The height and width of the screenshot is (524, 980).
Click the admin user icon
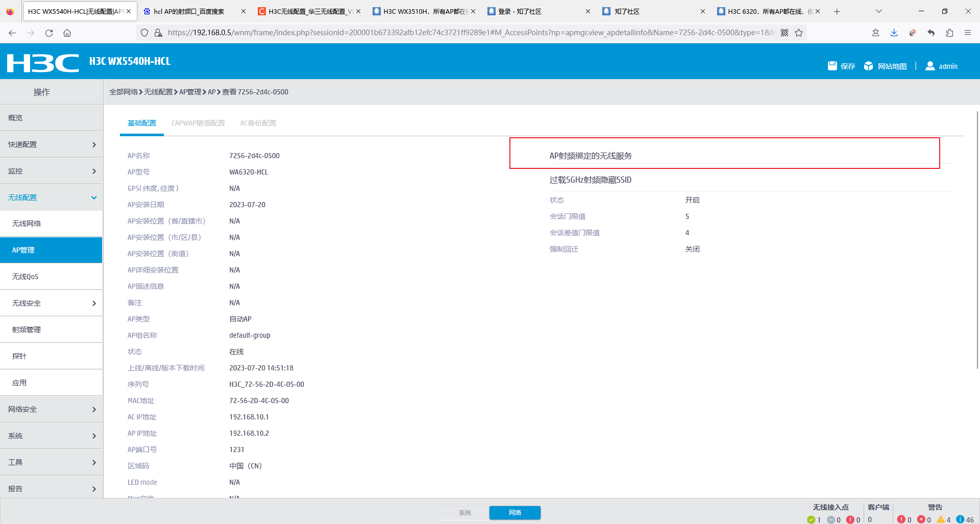[x=930, y=66]
